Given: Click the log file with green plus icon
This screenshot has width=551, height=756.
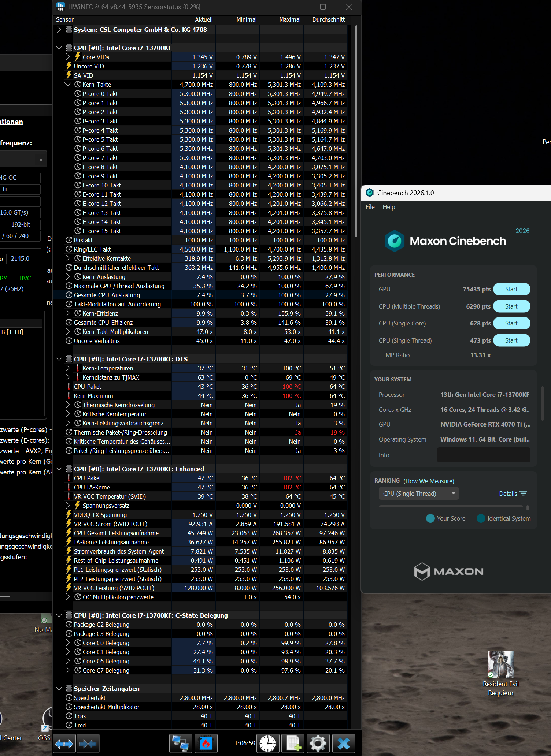Looking at the screenshot, I should pyautogui.click(x=293, y=744).
